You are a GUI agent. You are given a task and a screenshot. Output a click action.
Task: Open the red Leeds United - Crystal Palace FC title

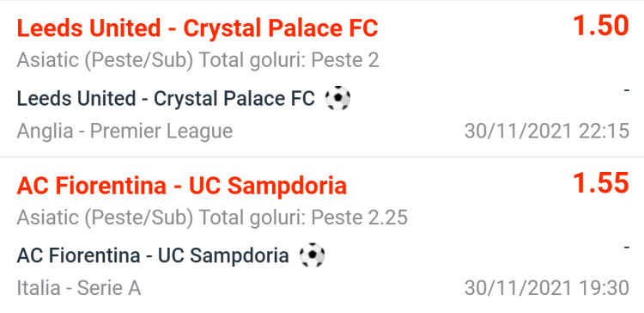(x=197, y=28)
